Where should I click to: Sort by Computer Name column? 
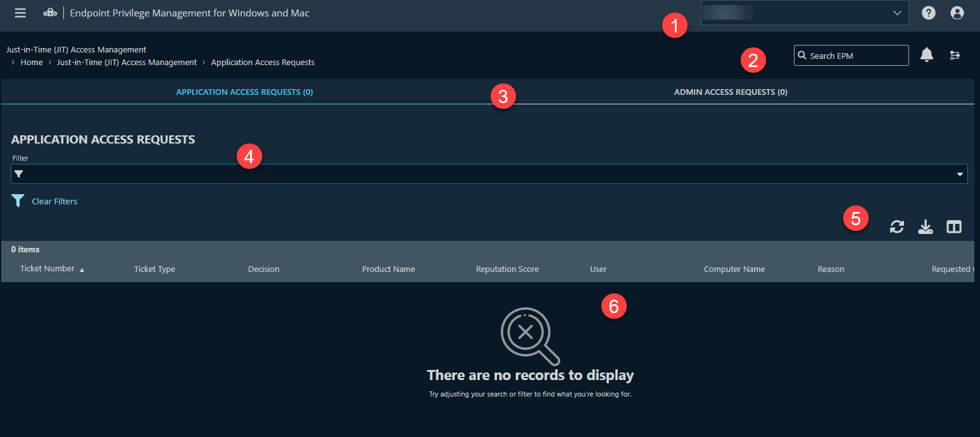pos(734,269)
